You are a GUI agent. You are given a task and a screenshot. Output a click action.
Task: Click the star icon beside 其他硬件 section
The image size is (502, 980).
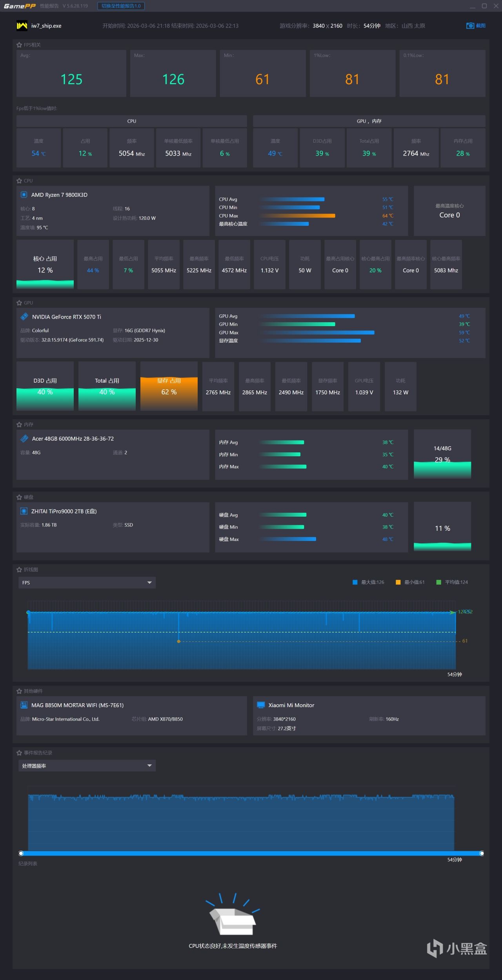(x=19, y=691)
